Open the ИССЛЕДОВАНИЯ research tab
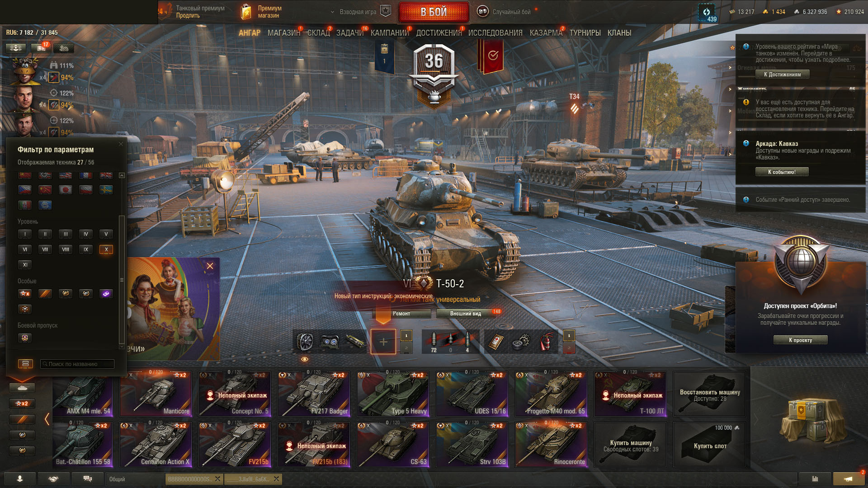 [x=495, y=33]
